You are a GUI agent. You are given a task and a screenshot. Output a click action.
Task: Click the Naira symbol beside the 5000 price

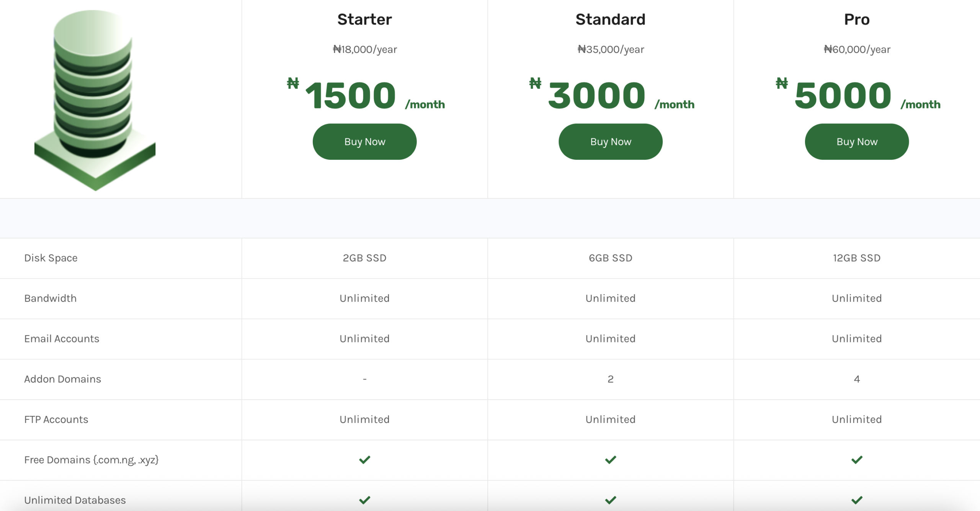click(x=781, y=84)
